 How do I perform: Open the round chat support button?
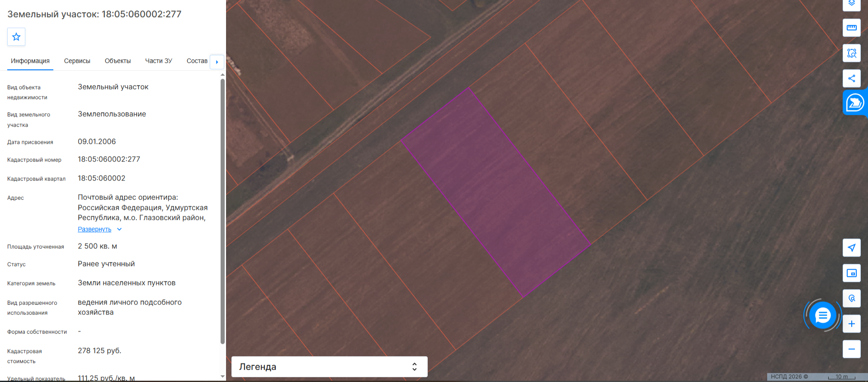tap(823, 315)
